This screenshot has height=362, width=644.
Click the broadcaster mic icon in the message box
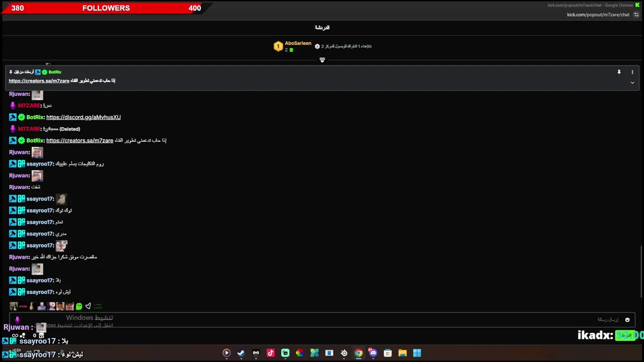click(x=17, y=319)
